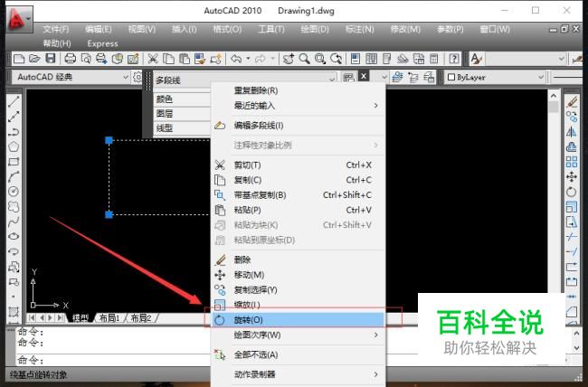Select the Hatch tool in draw toolbar

pyautogui.click(x=14, y=312)
